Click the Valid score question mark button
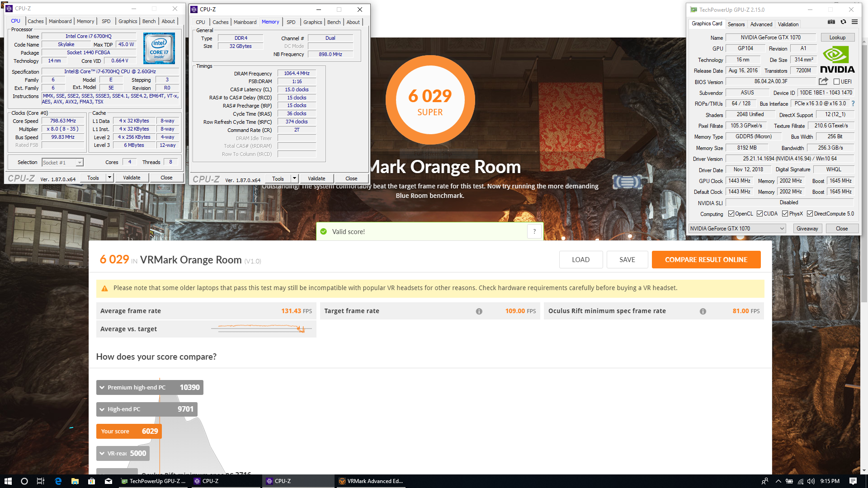Viewport: 868px width, 488px height. pyautogui.click(x=534, y=231)
